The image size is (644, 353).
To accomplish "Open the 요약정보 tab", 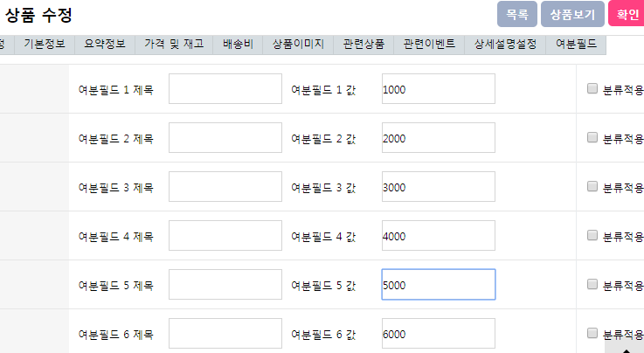I will (x=105, y=43).
